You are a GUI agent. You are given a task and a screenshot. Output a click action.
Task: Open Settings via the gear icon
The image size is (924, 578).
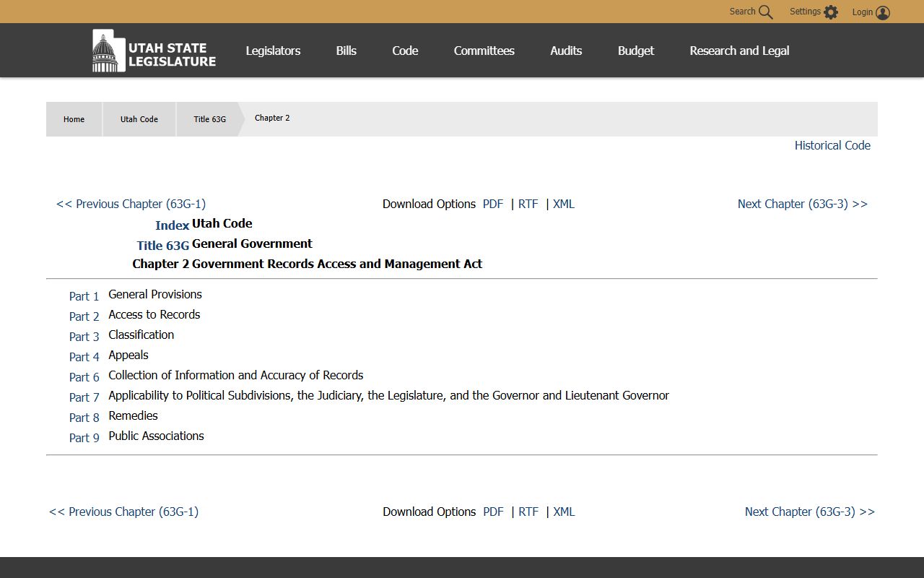(831, 12)
